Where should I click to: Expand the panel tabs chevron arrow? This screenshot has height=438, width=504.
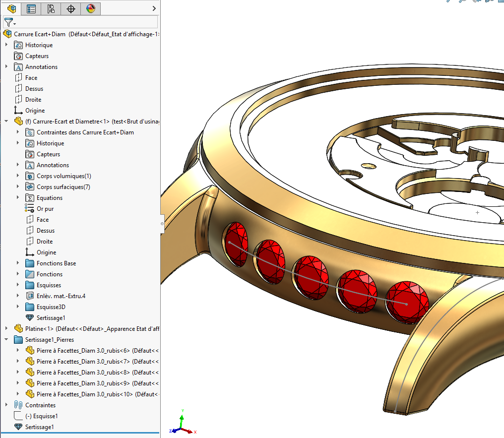coord(154,8)
